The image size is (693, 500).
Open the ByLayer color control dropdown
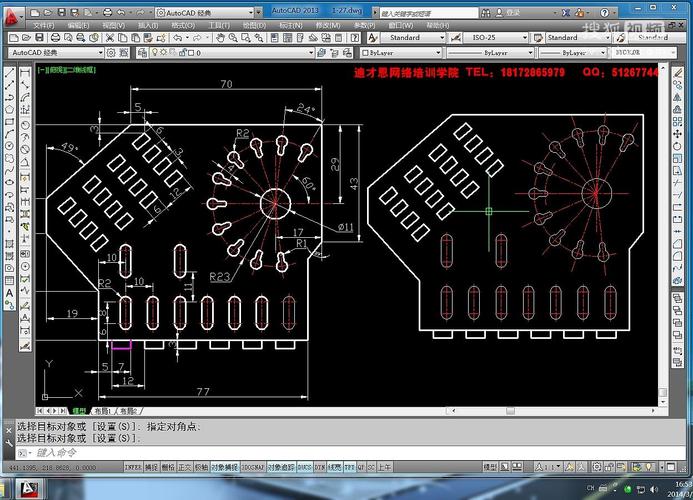click(x=401, y=53)
